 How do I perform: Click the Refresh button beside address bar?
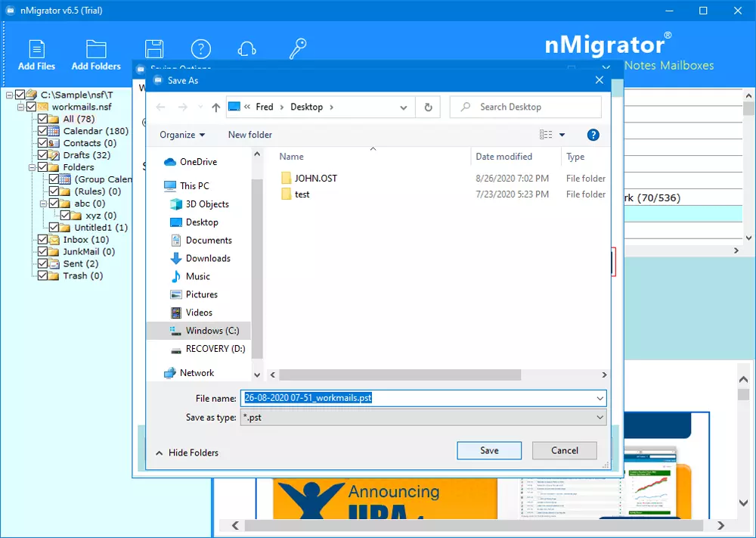428,107
